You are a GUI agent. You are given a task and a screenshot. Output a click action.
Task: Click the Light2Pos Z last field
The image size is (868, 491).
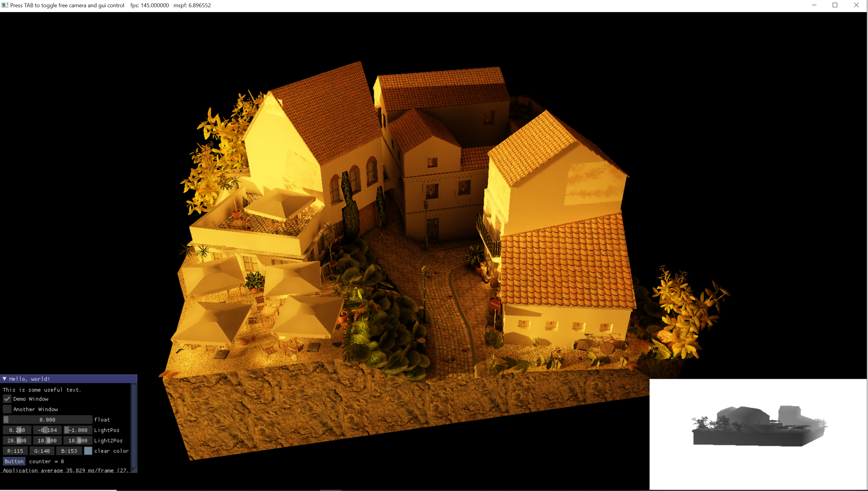coord(78,440)
